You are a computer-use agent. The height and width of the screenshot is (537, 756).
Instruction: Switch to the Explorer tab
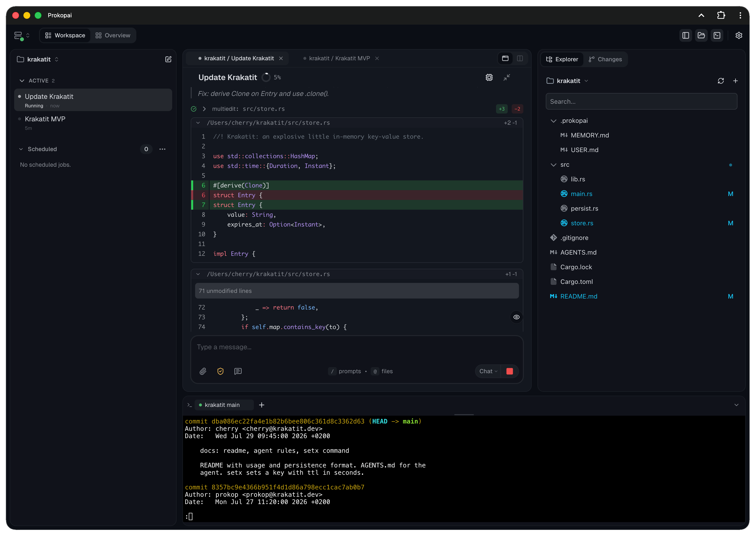tap(562, 59)
